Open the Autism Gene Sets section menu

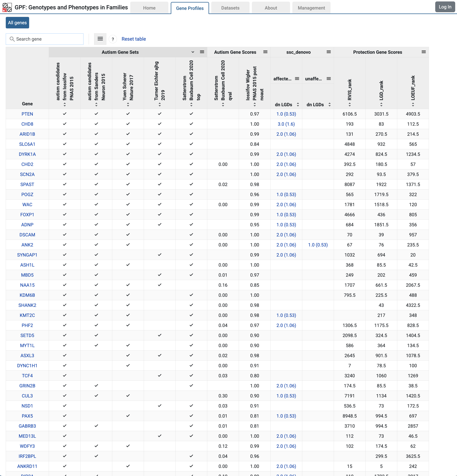202,52
